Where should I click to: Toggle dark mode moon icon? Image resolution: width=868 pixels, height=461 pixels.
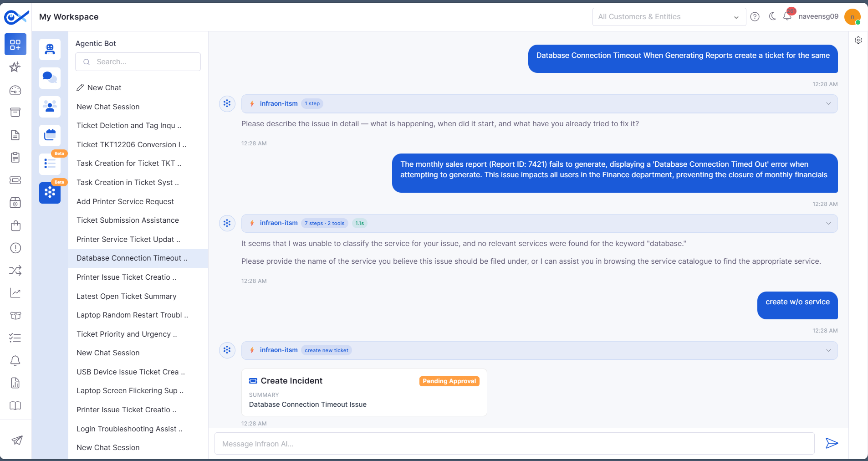click(x=772, y=16)
